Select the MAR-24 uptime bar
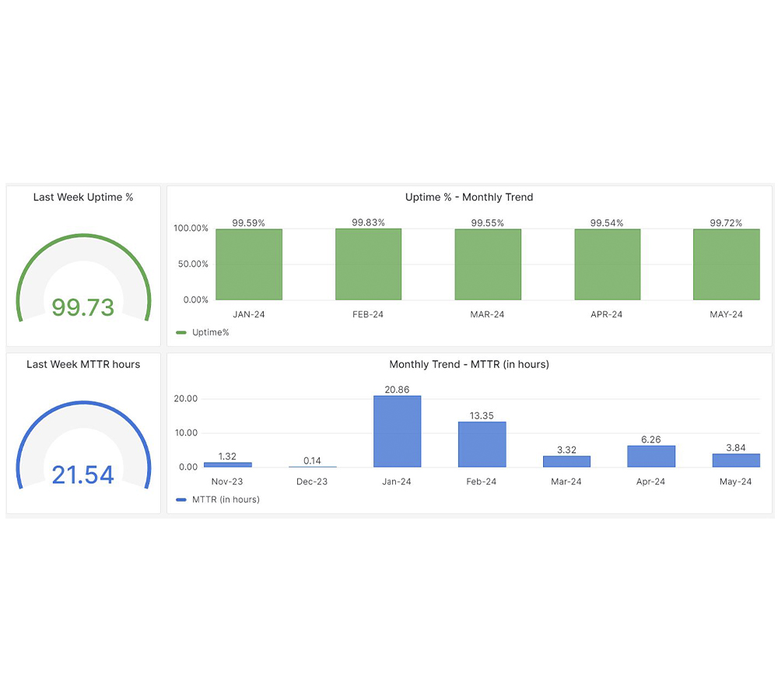The width and height of the screenshot is (778, 700). point(488,264)
